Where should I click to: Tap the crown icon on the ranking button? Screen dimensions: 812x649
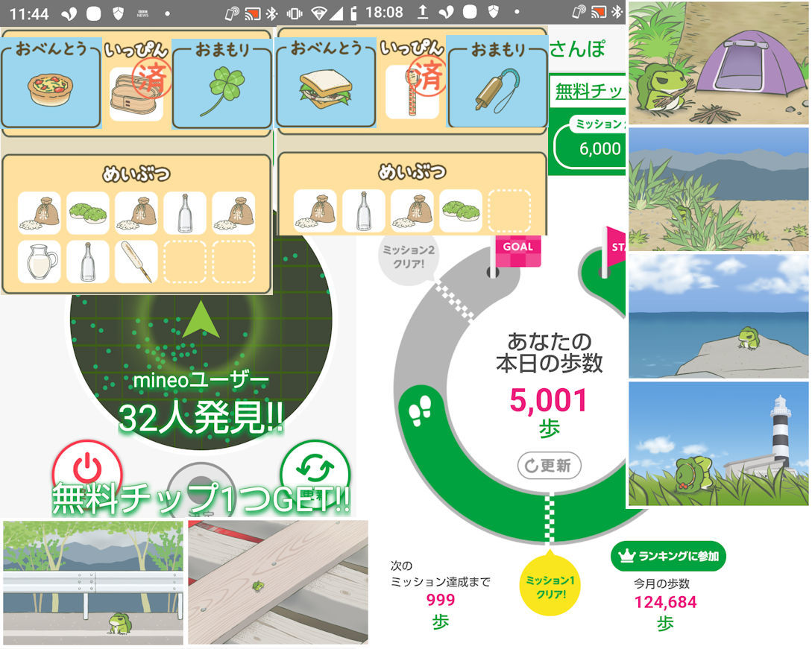627,556
